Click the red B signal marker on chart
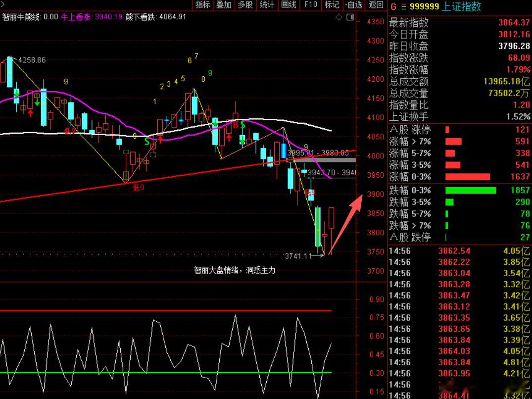Image resolution: width=532 pixels, height=399 pixels. (x=235, y=125)
